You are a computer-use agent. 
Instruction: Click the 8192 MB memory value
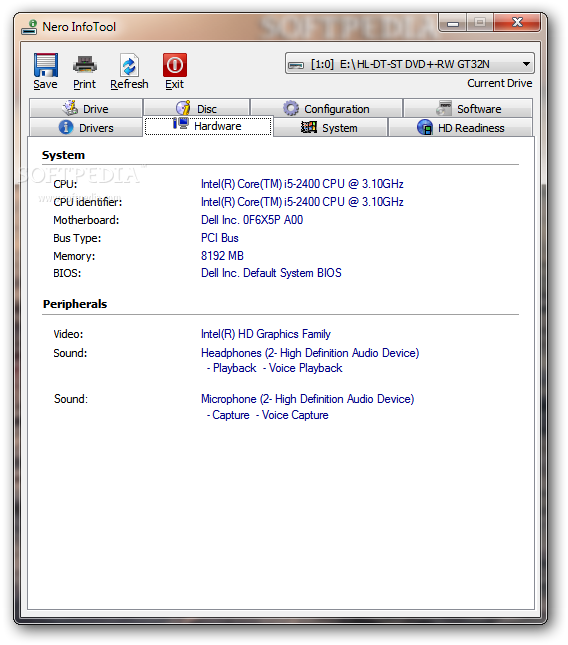click(x=223, y=256)
